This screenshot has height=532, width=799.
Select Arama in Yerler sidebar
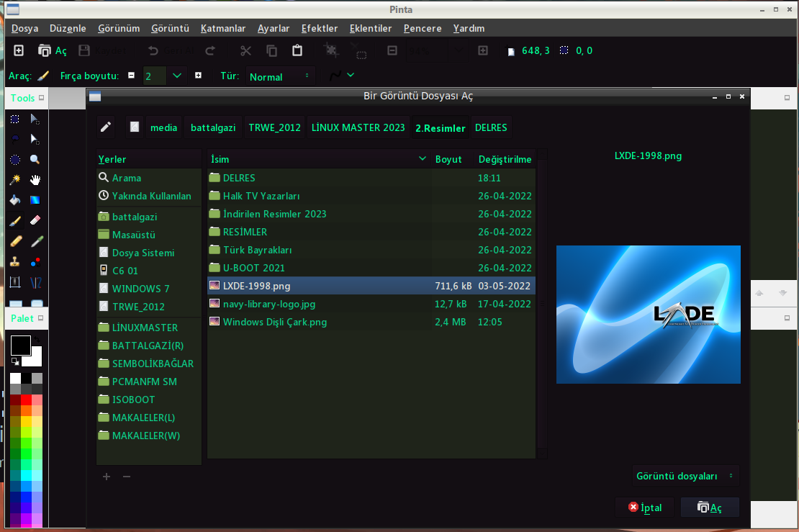coord(149,178)
